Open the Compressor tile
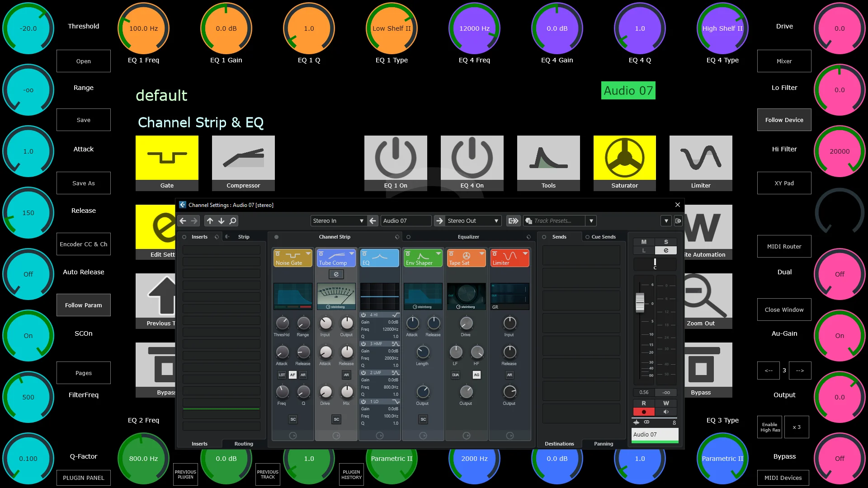 243,163
